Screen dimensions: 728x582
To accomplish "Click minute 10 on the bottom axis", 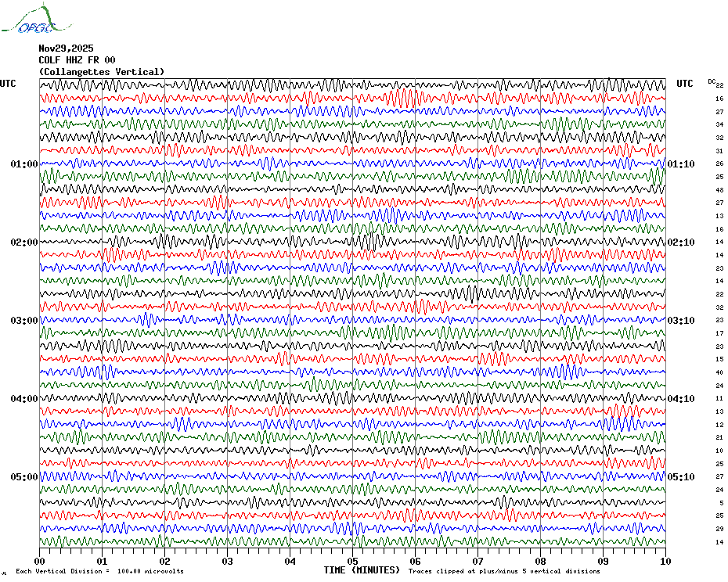I will point(665,561).
